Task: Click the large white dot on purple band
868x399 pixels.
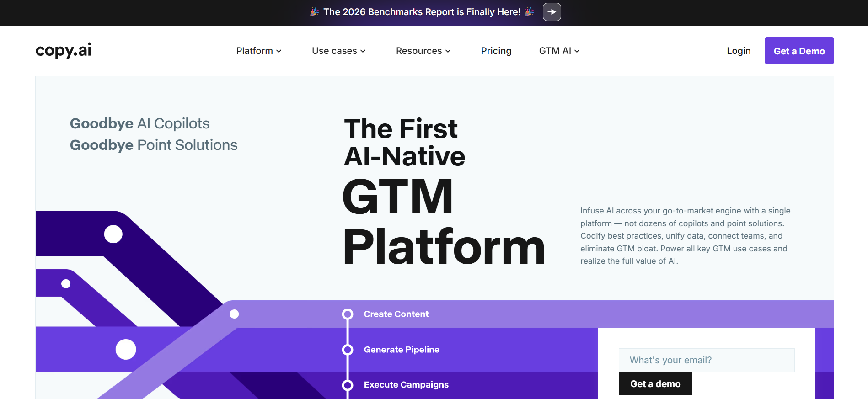Action: click(126, 350)
